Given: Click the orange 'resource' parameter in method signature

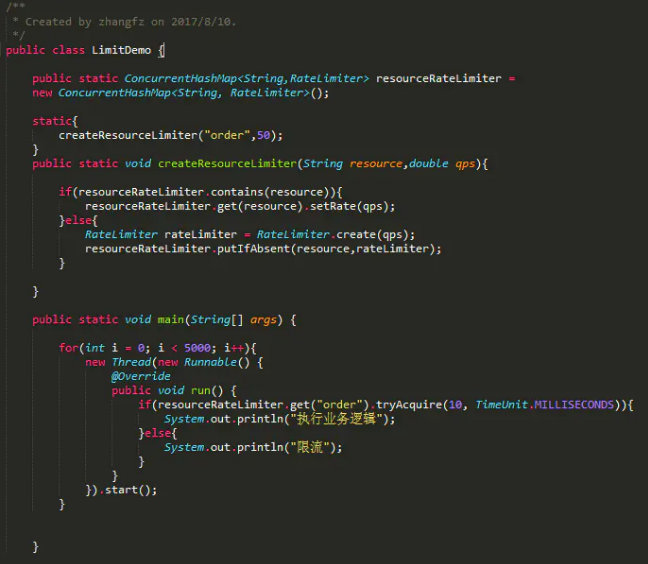Looking at the screenshot, I should [376, 164].
